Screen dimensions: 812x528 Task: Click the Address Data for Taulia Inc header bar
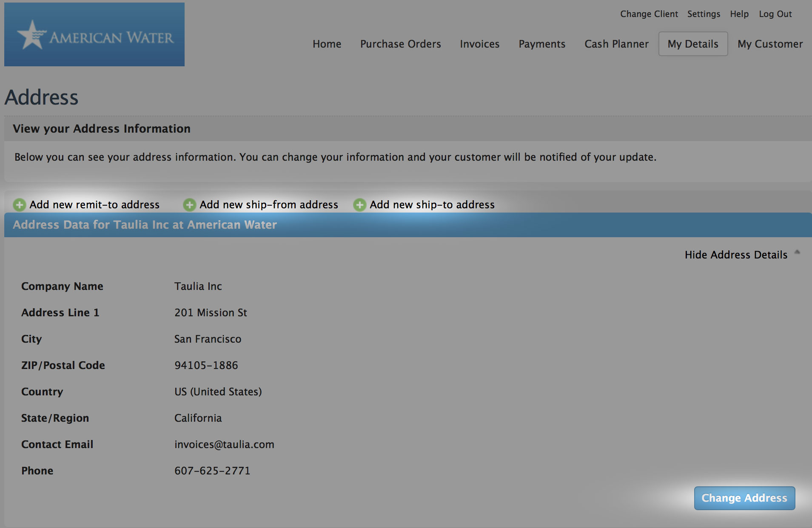click(x=408, y=225)
